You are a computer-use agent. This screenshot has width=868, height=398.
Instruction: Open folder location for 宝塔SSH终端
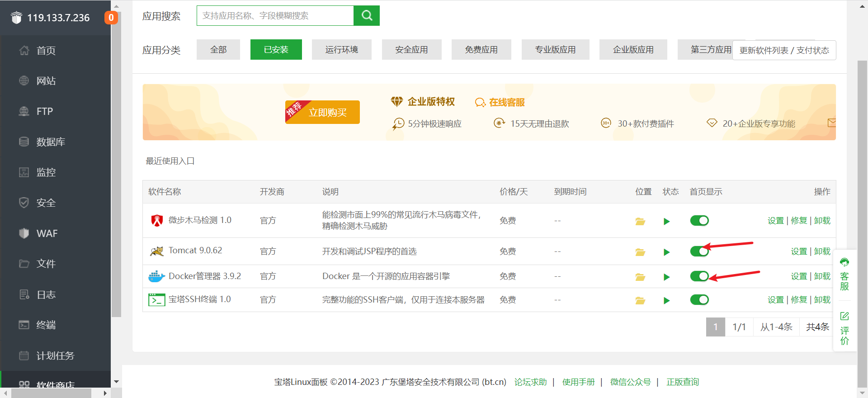point(640,300)
